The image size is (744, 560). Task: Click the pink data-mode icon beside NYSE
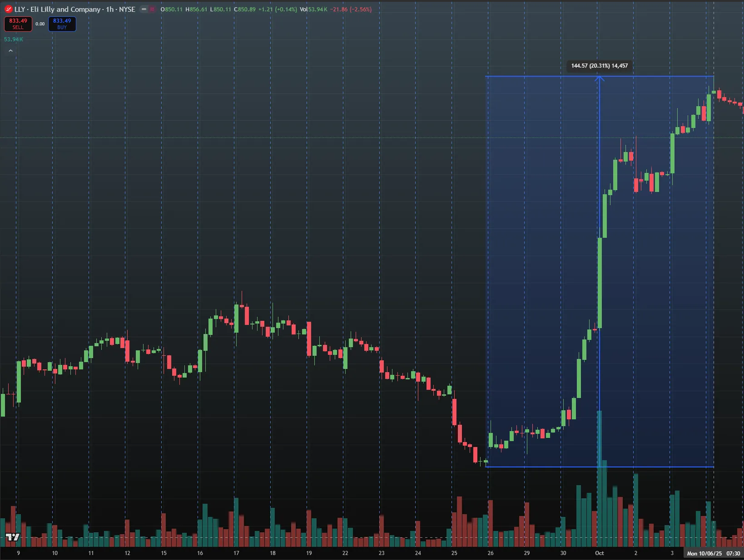pyautogui.click(x=152, y=9)
